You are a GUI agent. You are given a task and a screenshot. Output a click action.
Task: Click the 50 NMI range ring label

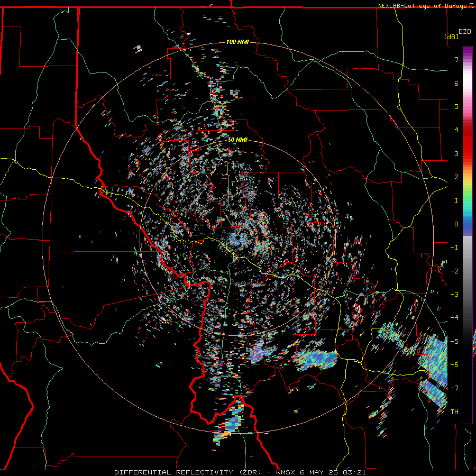[237, 140]
